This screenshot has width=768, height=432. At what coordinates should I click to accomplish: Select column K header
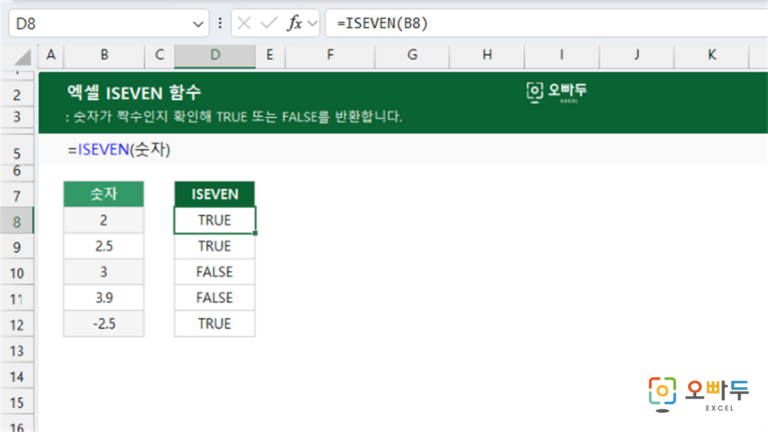tap(712, 55)
